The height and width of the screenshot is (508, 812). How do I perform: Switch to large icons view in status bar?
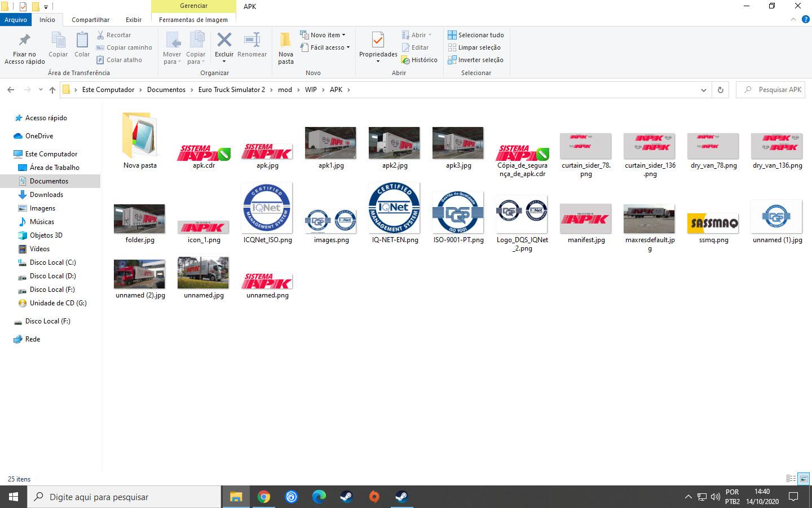tap(804, 479)
